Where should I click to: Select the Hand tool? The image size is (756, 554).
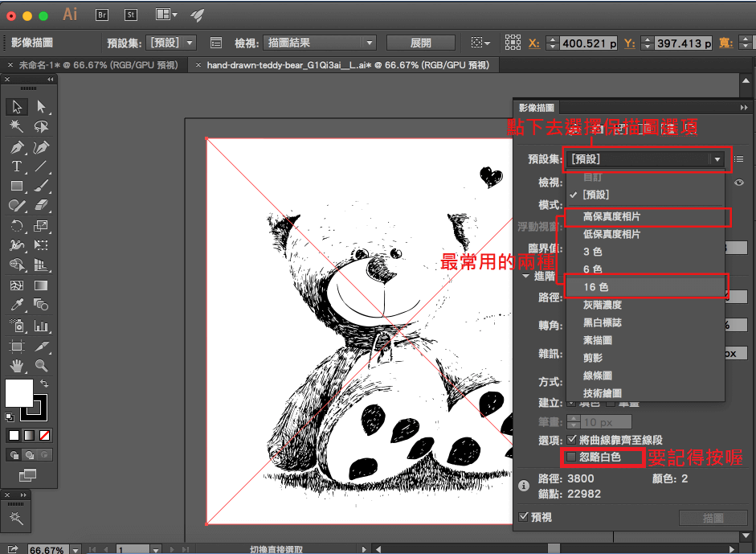16,366
